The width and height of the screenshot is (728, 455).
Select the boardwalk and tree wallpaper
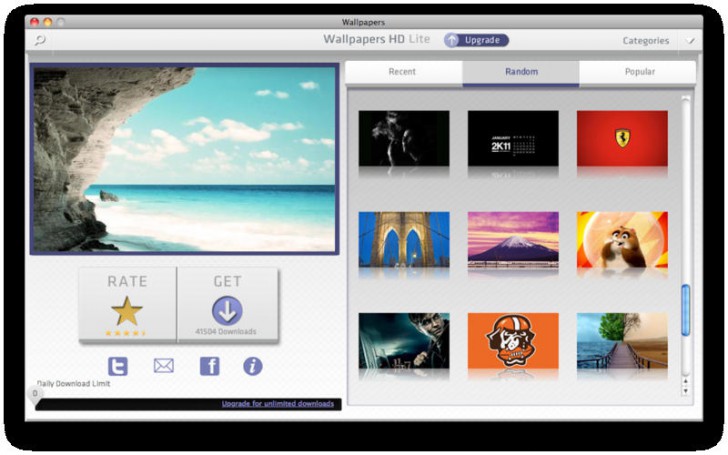click(622, 341)
